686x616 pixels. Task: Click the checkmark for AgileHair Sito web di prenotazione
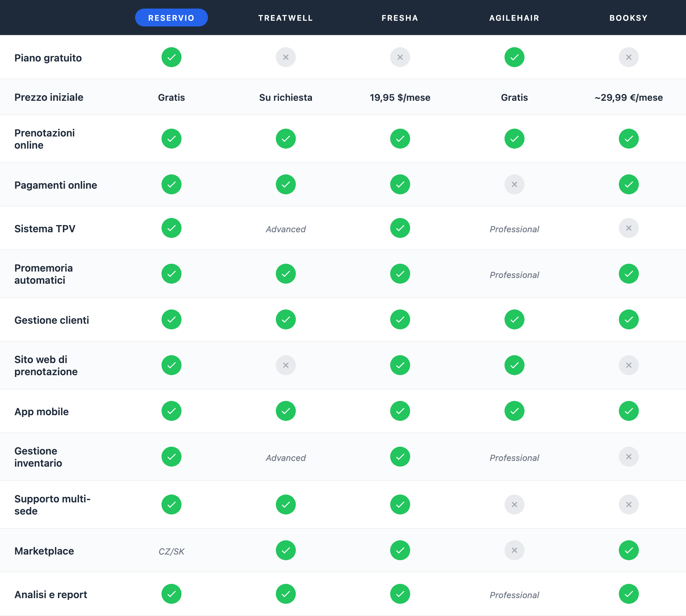[514, 365]
